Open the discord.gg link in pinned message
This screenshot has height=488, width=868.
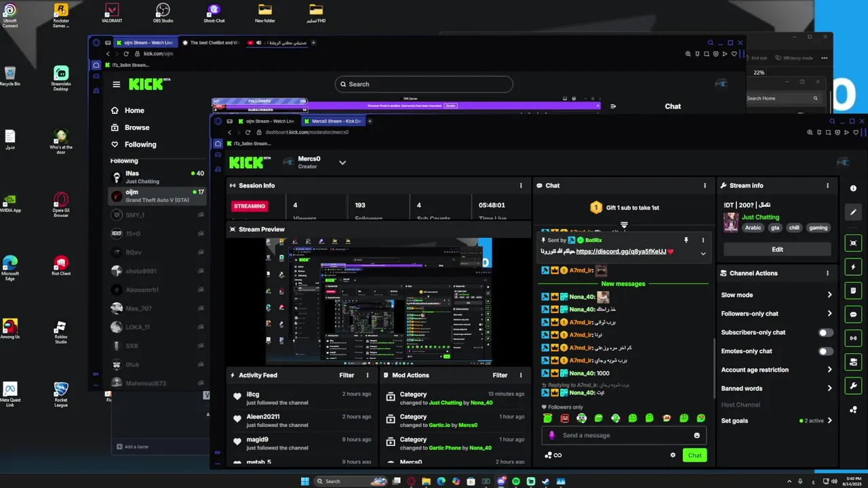pyautogui.click(x=620, y=251)
